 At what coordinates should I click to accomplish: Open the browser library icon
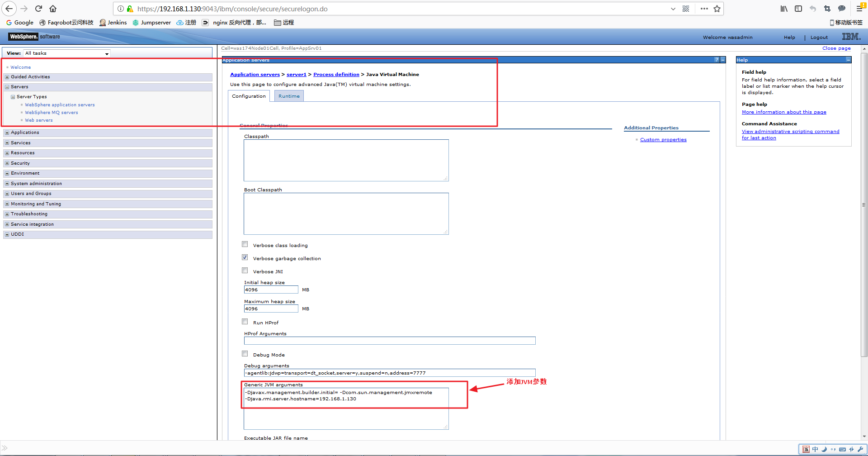coord(784,9)
